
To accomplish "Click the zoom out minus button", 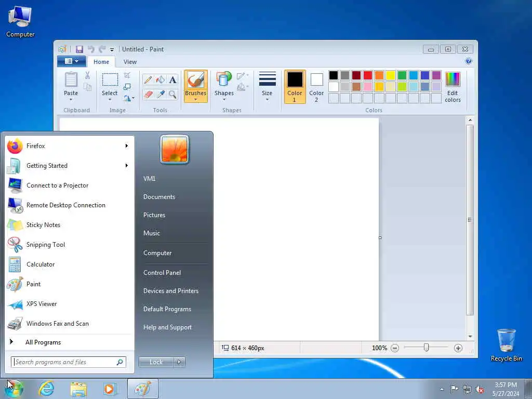I will click(395, 348).
